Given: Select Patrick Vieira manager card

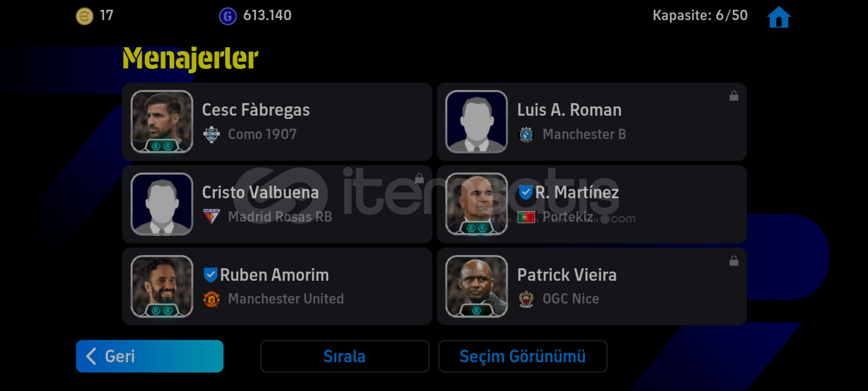Looking at the screenshot, I should [592, 286].
